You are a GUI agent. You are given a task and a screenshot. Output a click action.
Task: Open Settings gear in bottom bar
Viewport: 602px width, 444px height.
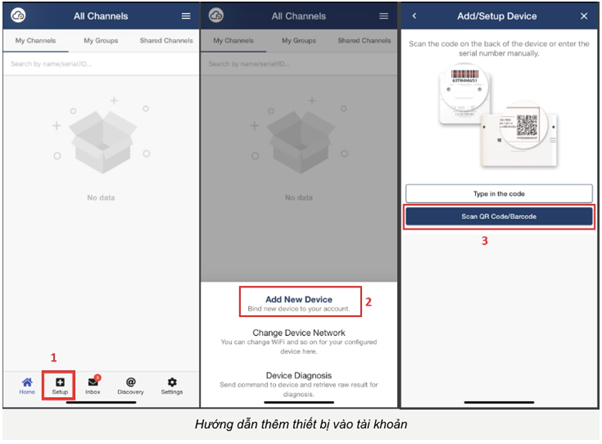[172, 386]
